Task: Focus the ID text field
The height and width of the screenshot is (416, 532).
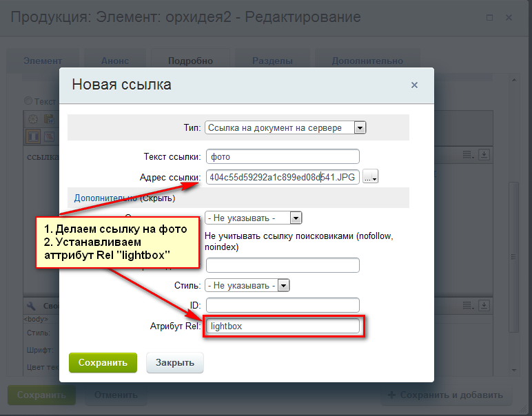Action: pos(283,305)
